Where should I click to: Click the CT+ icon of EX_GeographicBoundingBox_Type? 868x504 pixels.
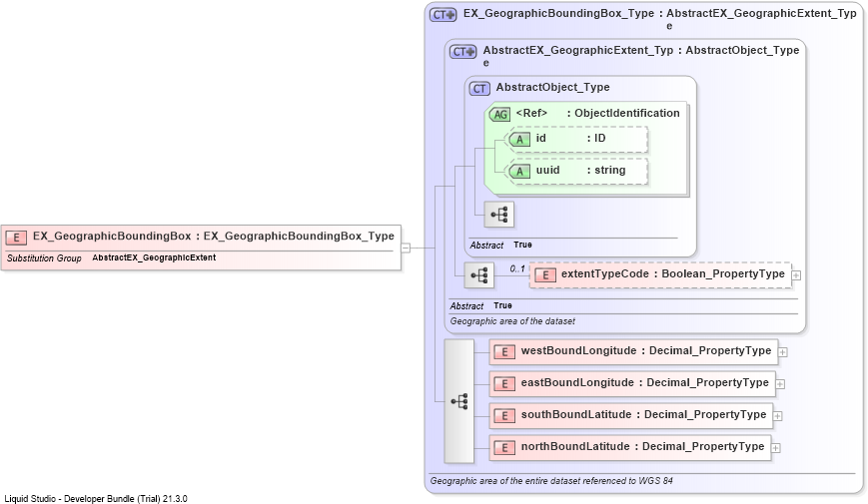click(x=443, y=14)
